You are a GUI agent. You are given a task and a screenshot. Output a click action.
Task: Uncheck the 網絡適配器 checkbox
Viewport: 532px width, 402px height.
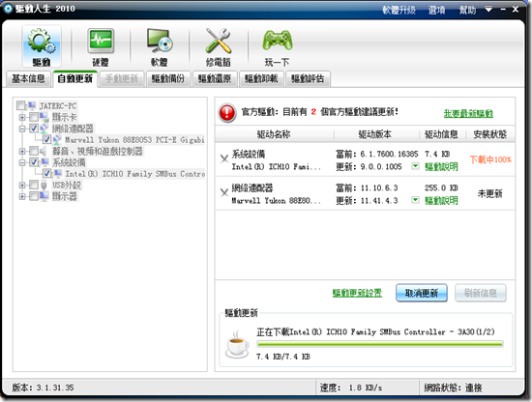pos(34,129)
